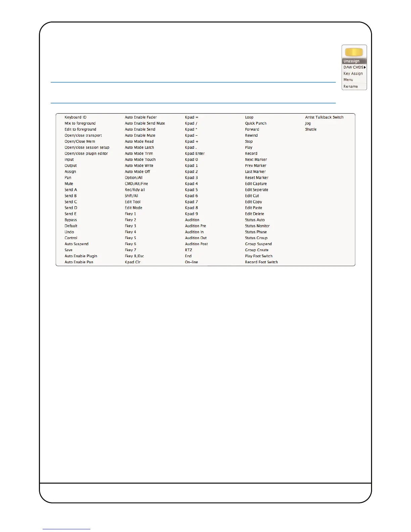Pick Auto Suspend command
This screenshot has width=411, height=532.
tap(77, 244)
